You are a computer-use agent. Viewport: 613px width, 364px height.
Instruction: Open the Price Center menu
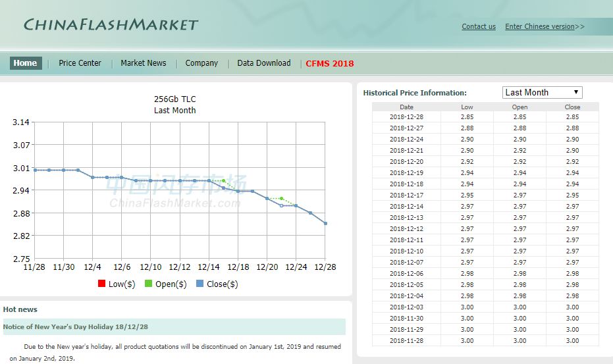80,63
